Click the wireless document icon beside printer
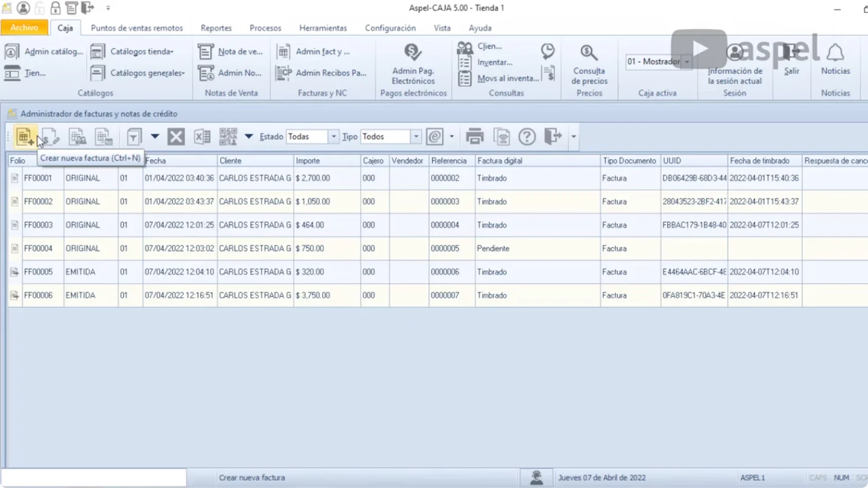Viewport: 868px width, 488px height. pos(502,136)
